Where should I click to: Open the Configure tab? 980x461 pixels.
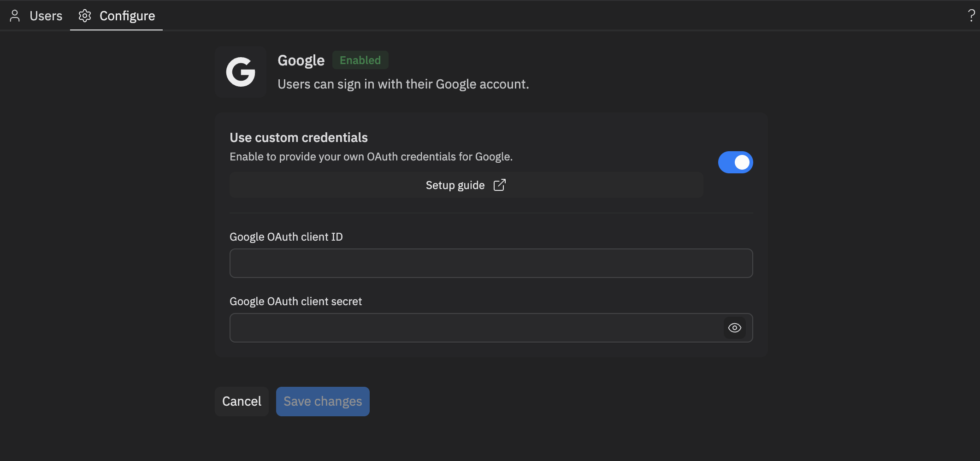(x=126, y=15)
